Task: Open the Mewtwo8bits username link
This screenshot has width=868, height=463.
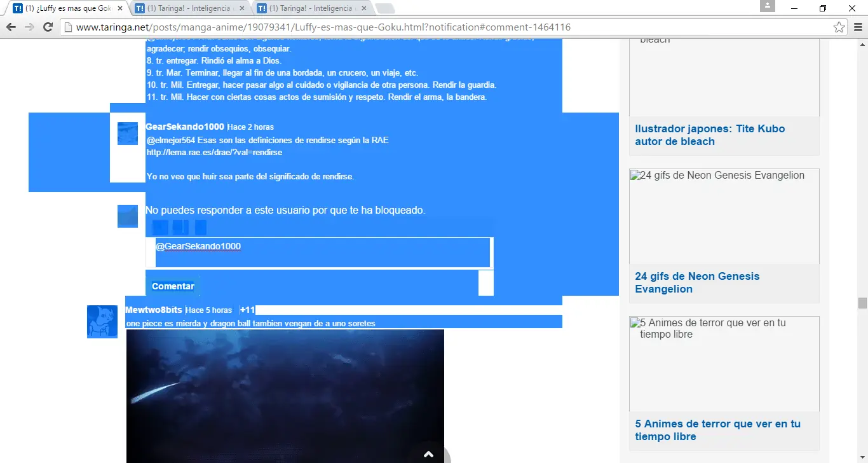Action: (154, 310)
